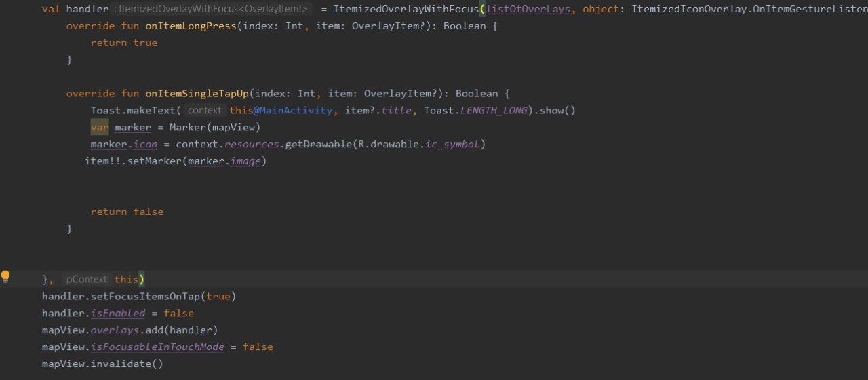
Task: Click the 'isFocusableInTouchMode' property
Action: click(157, 347)
